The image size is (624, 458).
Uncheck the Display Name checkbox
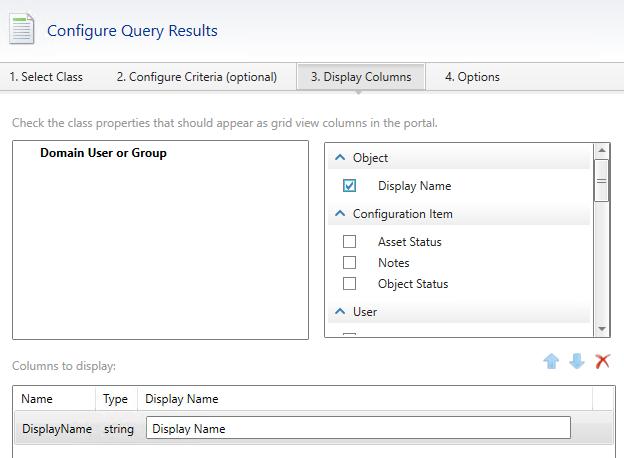click(349, 185)
